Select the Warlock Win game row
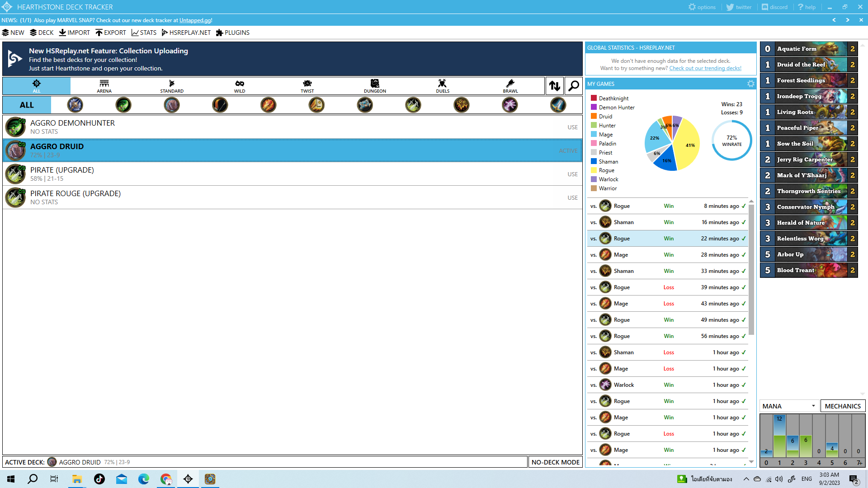Image resolution: width=868 pixels, height=488 pixels. [x=668, y=385]
